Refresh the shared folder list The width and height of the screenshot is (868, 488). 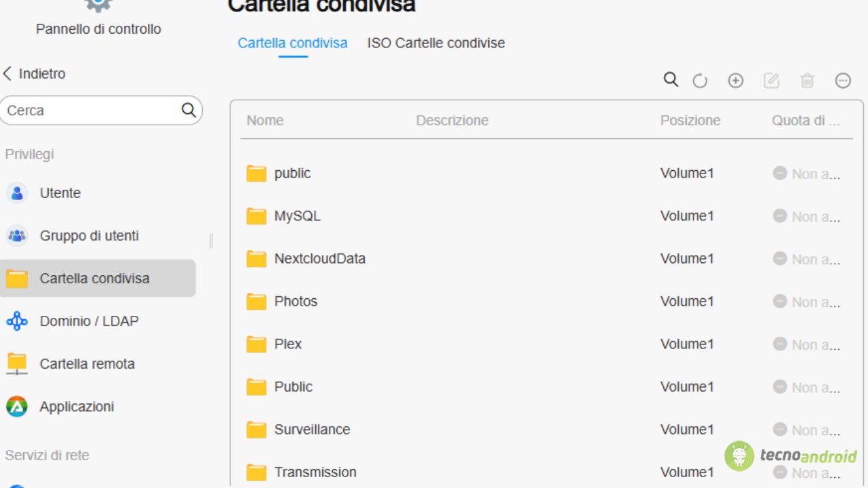click(700, 81)
